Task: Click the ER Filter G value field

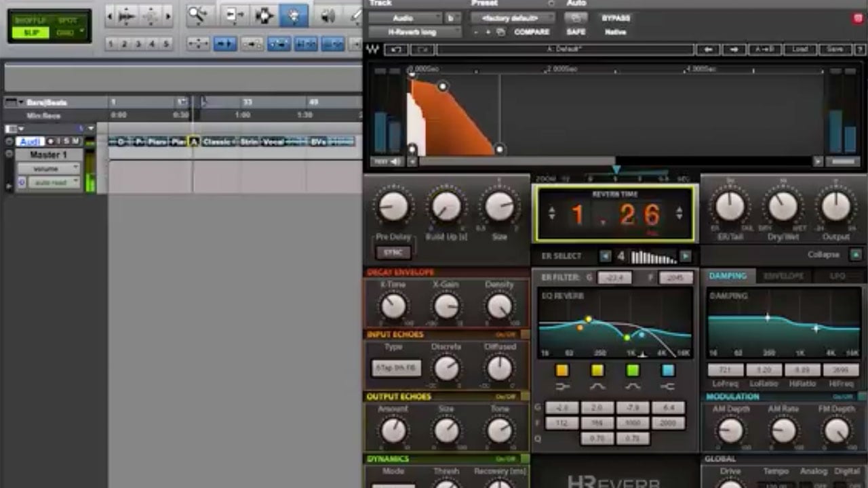Action: (x=615, y=277)
